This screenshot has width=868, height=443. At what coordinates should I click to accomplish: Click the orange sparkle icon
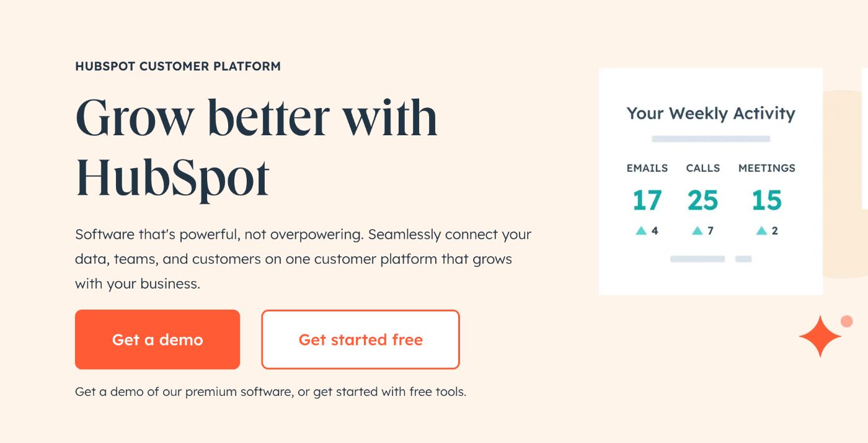coord(820,337)
